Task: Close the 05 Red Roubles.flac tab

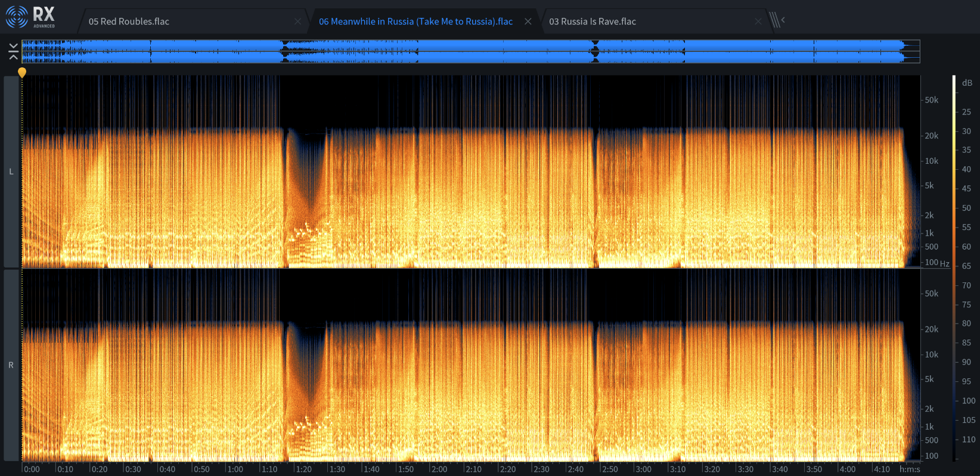Action: click(297, 21)
